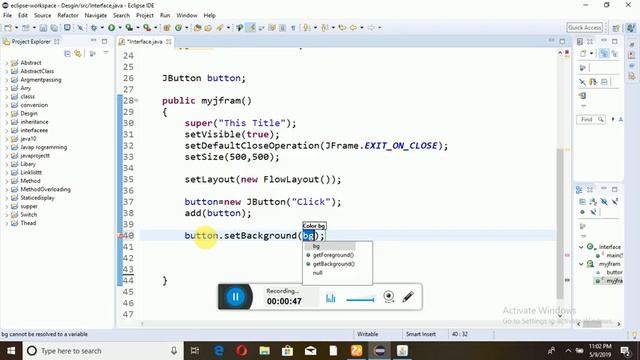Image resolution: width=640 pixels, height=360 pixels.
Task: Toggle Mark Occurrences in the toolbar
Action: click(251, 28)
